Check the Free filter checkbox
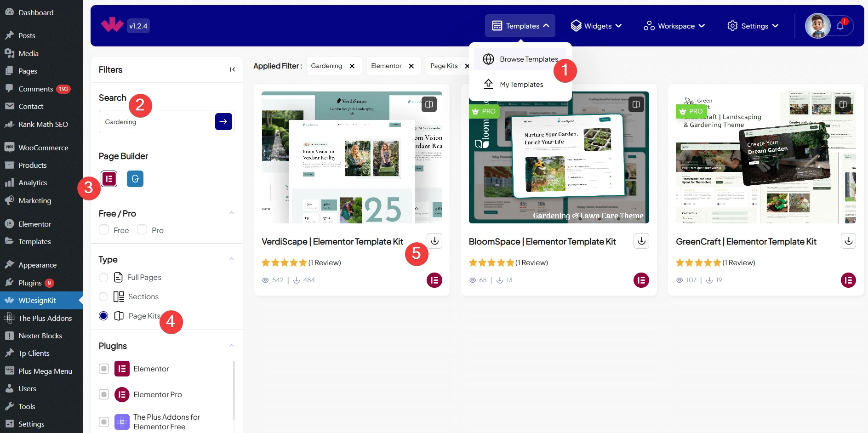The image size is (868, 433). tap(104, 230)
